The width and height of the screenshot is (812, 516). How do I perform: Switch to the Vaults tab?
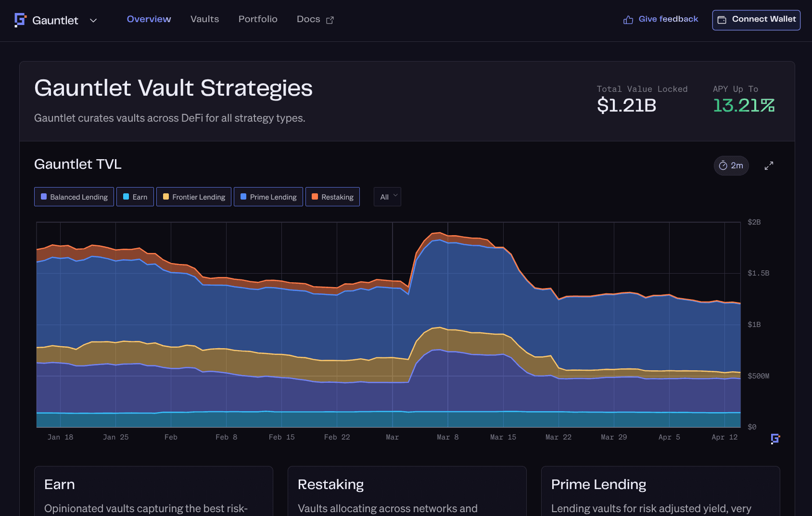(205, 19)
